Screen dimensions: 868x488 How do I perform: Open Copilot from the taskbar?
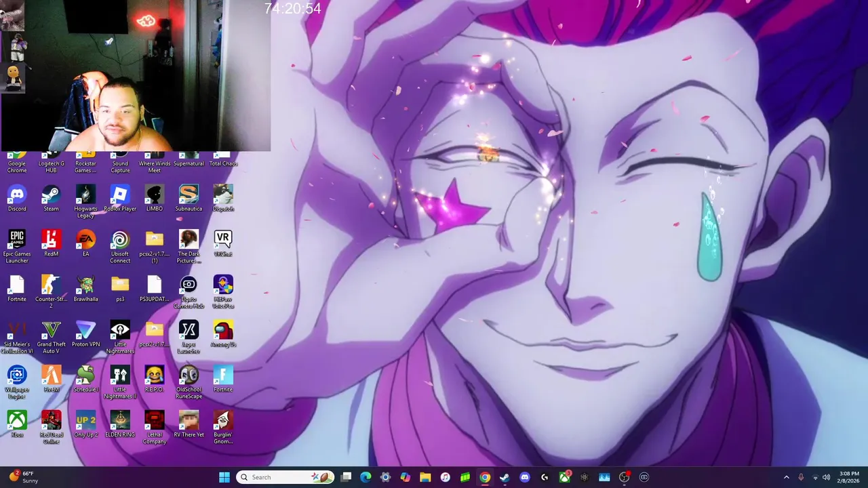pyautogui.click(x=406, y=477)
